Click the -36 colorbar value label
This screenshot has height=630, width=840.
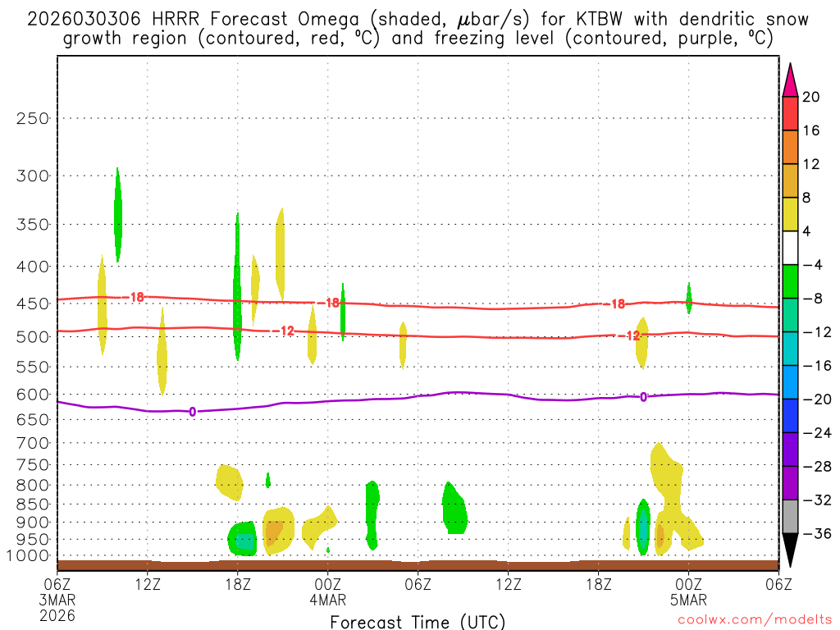tap(816, 533)
